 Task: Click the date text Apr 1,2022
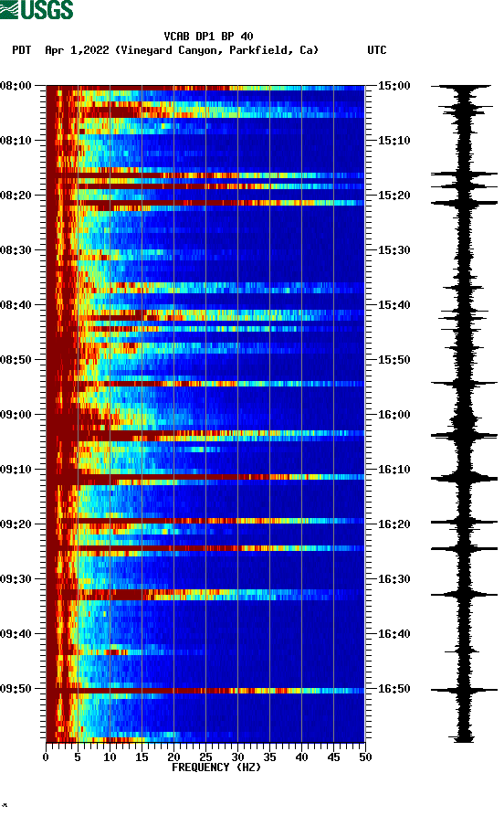pyautogui.click(x=77, y=50)
